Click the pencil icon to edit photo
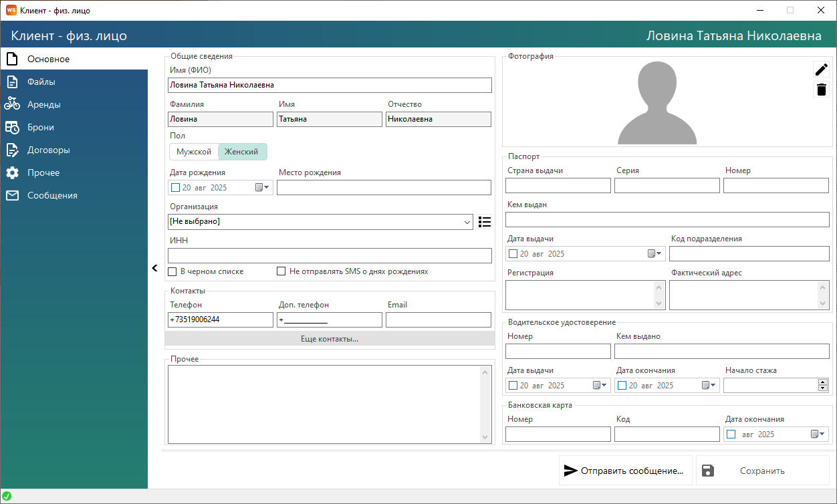 point(821,70)
